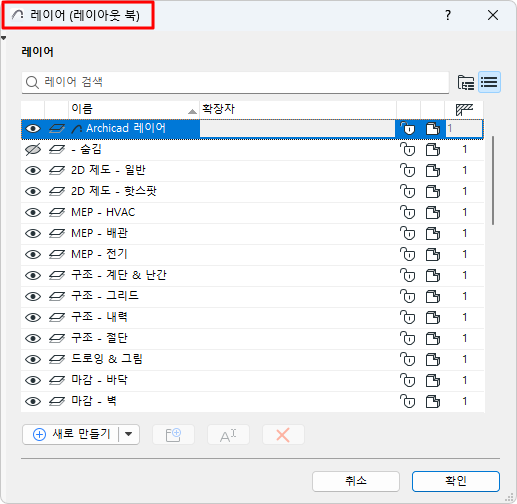Click the layer list vertical scrollbar

[x=493, y=180]
